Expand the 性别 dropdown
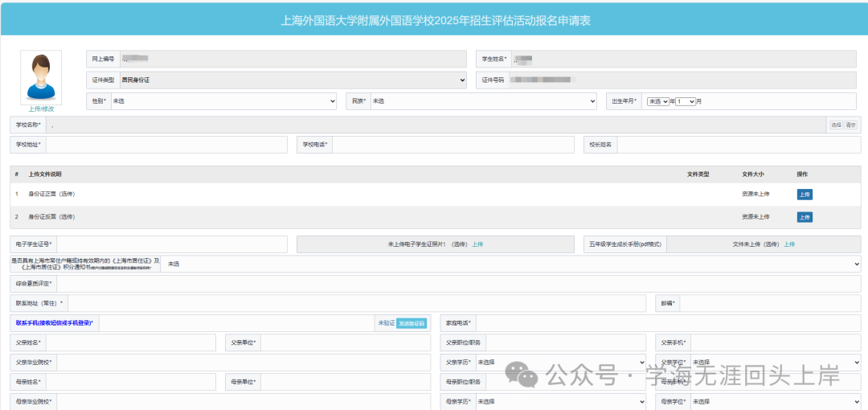868x410 pixels. (x=223, y=101)
